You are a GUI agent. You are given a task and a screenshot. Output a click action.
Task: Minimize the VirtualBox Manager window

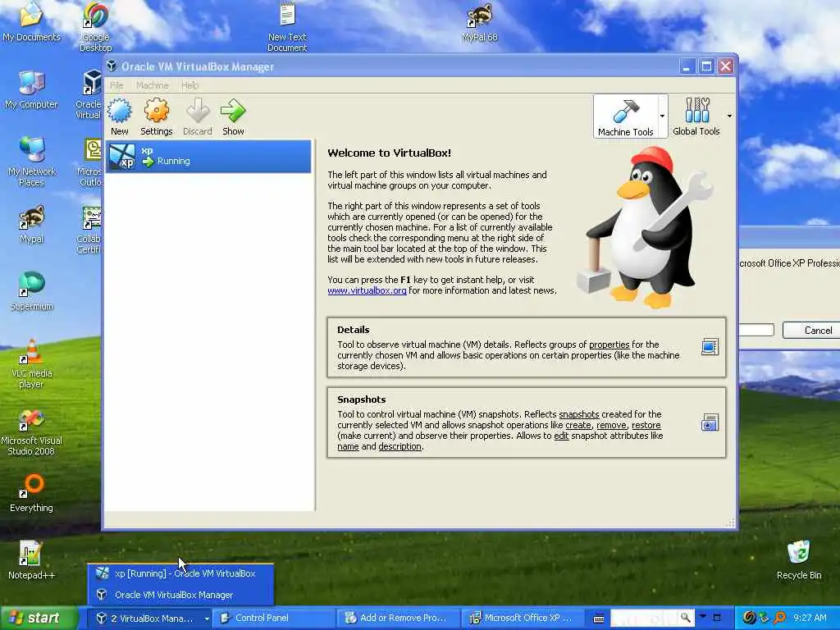[x=687, y=66]
